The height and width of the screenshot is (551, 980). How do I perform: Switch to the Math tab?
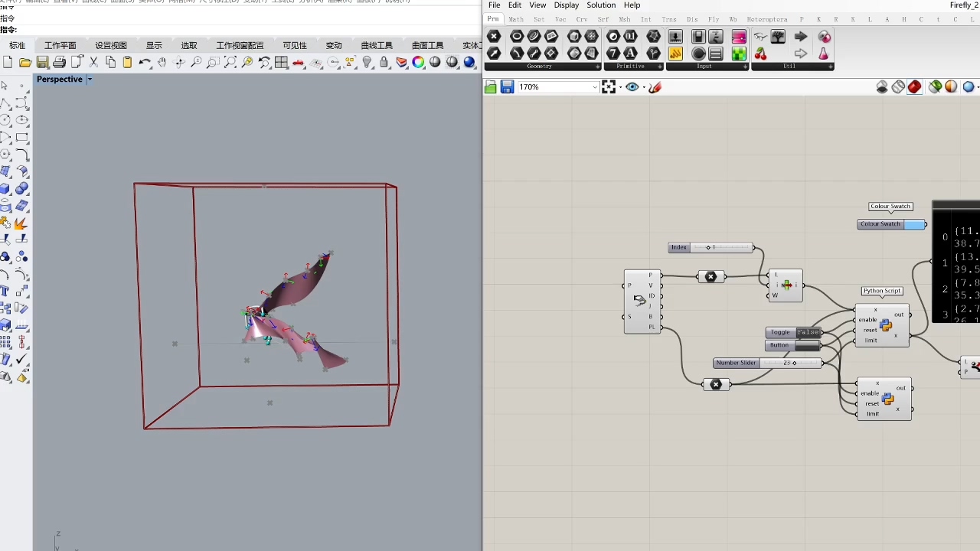point(516,19)
